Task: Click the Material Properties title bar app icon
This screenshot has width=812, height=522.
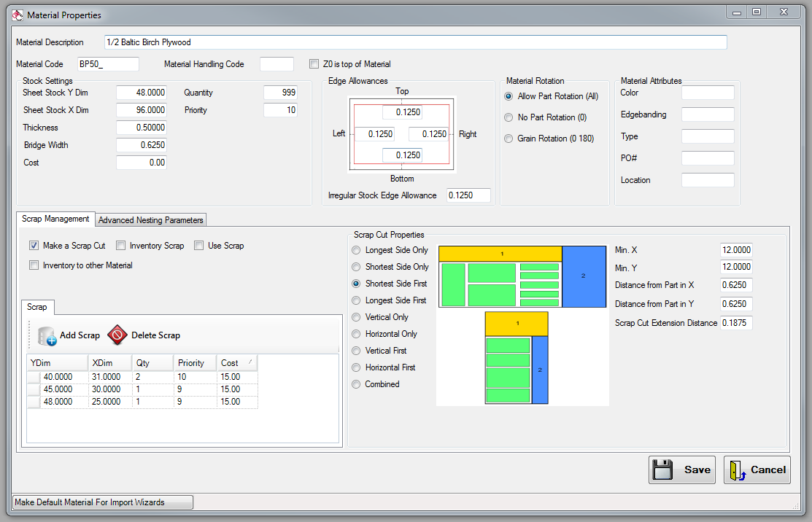Action: [x=18, y=15]
